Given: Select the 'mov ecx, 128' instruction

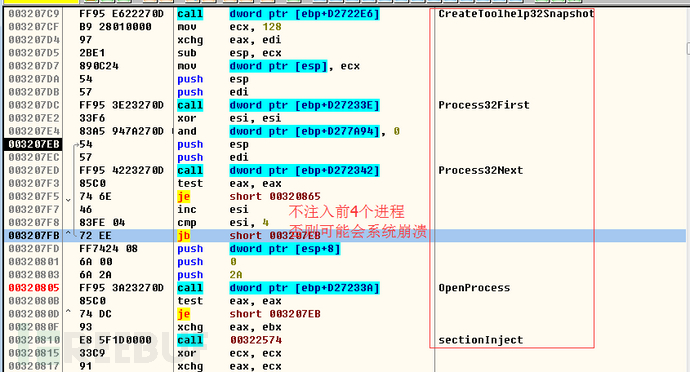Looking at the screenshot, I should (229, 27).
